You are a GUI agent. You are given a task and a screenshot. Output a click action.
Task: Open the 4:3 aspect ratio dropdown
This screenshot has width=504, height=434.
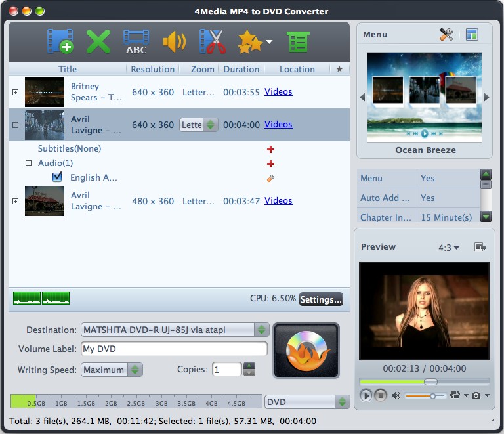click(x=449, y=248)
